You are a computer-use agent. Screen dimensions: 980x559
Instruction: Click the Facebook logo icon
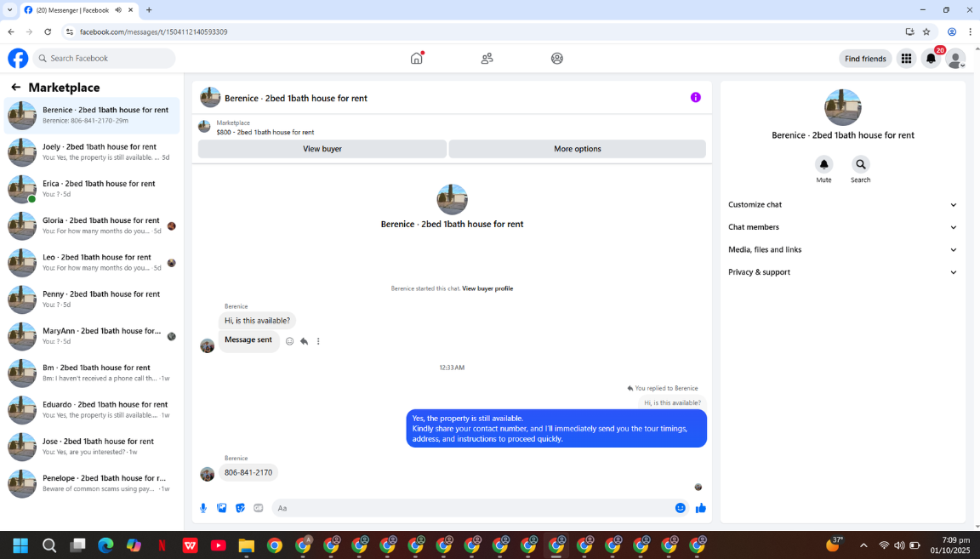(x=18, y=58)
